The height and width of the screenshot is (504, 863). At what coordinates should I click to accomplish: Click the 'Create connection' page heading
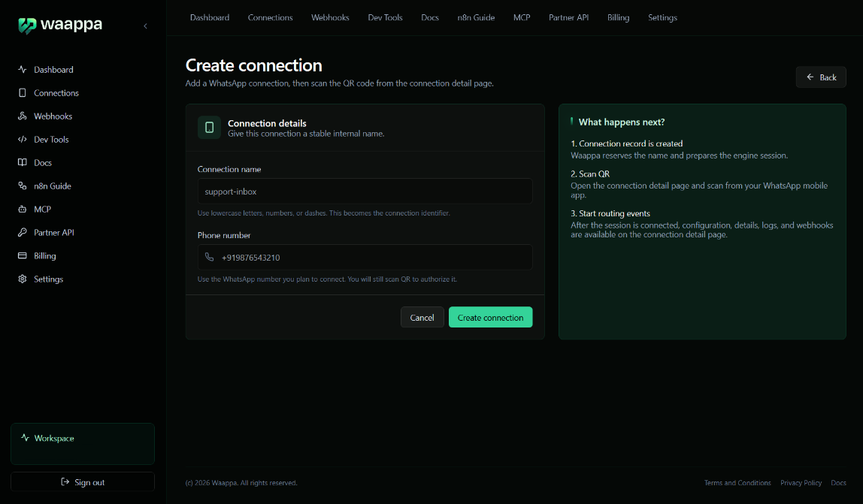tap(254, 65)
